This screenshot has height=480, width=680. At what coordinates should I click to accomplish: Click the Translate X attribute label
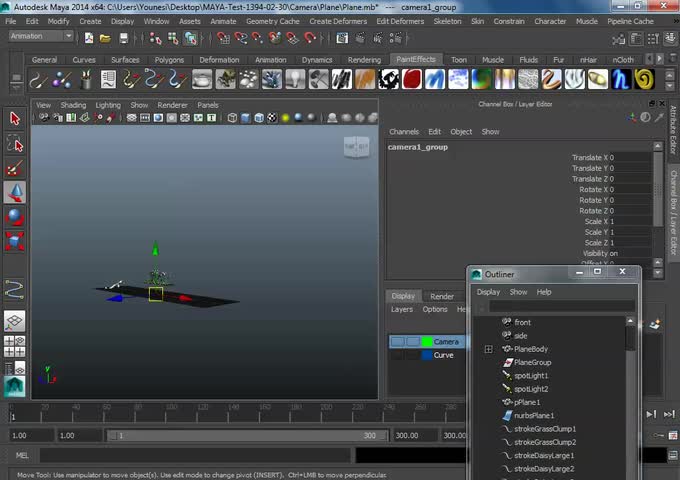[588, 157]
